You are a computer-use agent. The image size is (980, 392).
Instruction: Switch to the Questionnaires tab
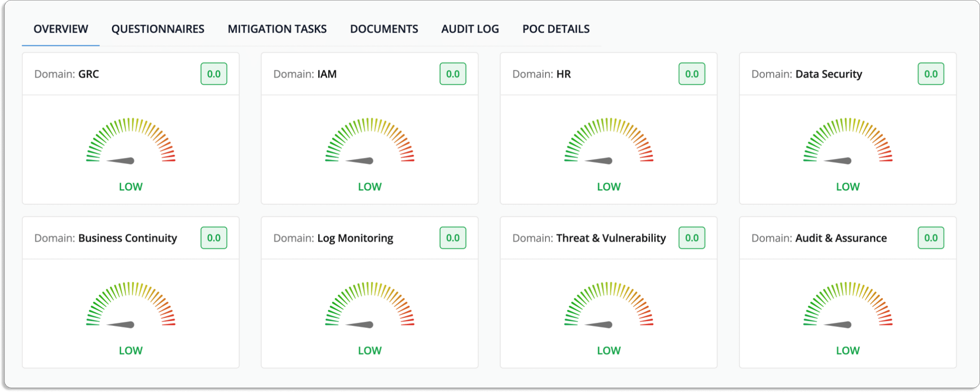(x=158, y=29)
